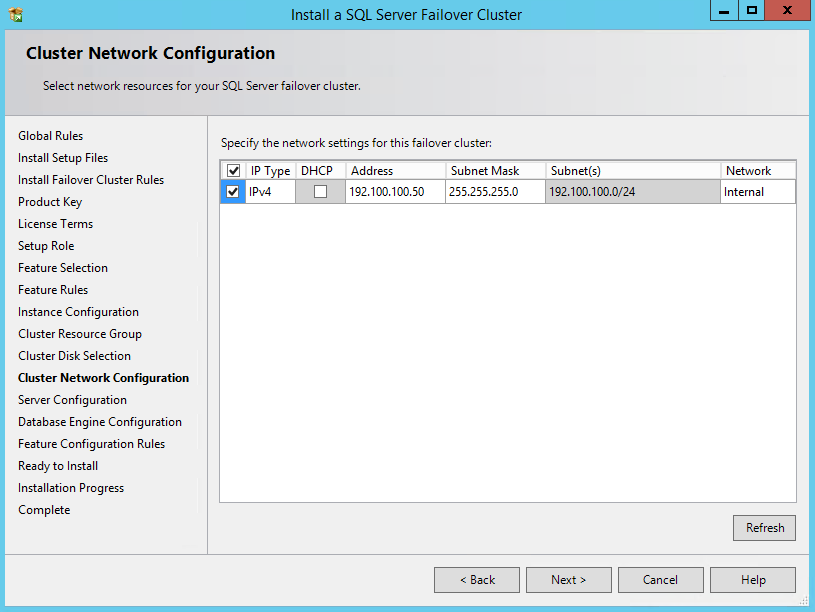Cancel the failover cluster setup
The image size is (815, 612).
coord(661,580)
